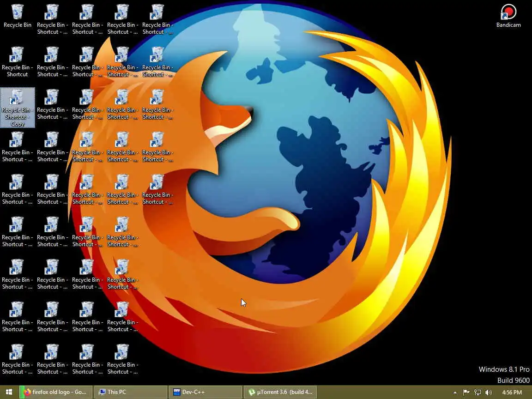Select the original Recycle Bin desktop icon
532x399 pixels.
click(17, 16)
